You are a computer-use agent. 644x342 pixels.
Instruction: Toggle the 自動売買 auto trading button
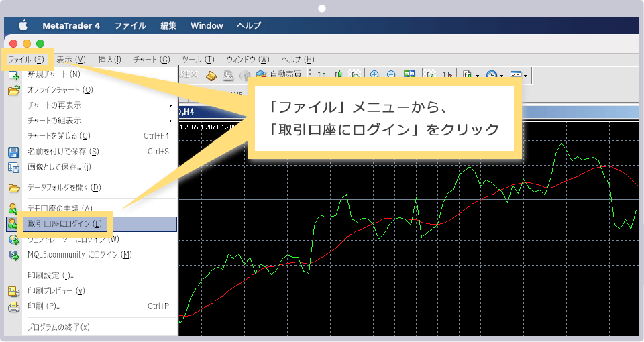click(279, 74)
